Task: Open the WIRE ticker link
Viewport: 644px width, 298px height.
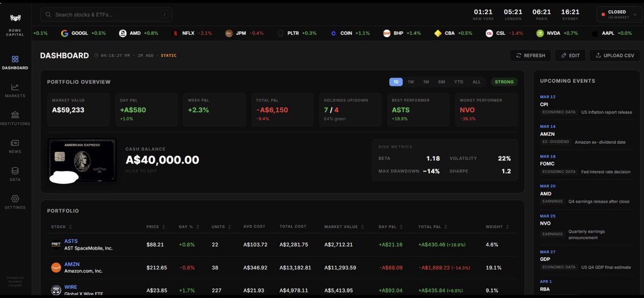Action: [71, 287]
